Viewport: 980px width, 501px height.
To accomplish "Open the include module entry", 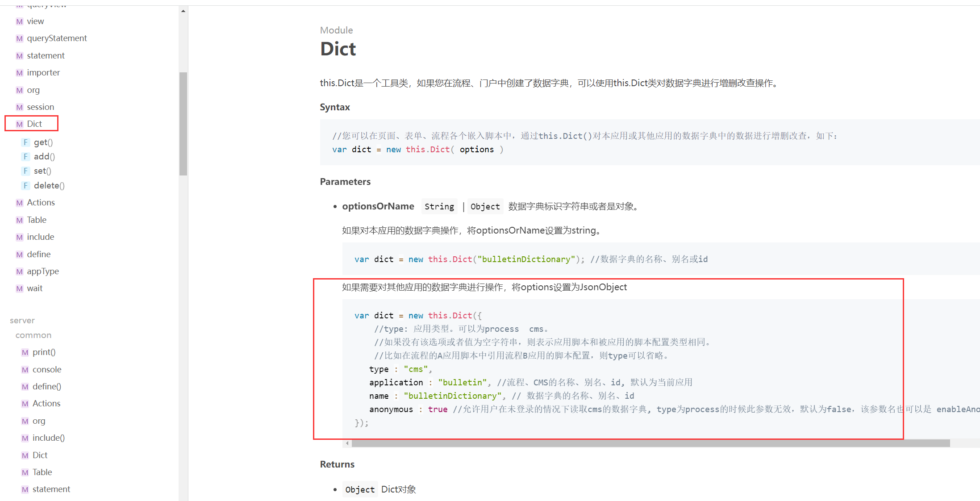I will (40, 237).
